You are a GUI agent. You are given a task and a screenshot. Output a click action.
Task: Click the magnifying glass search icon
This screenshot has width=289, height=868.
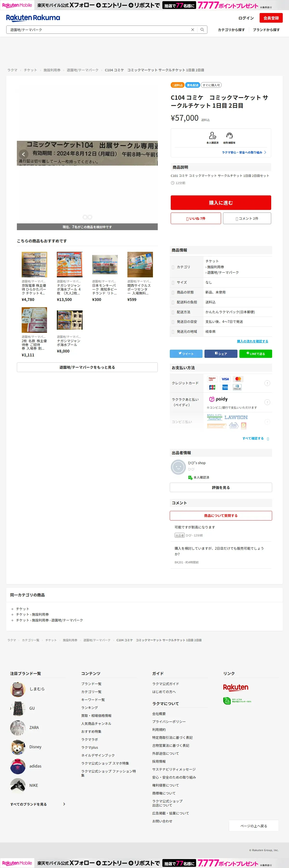click(202, 30)
